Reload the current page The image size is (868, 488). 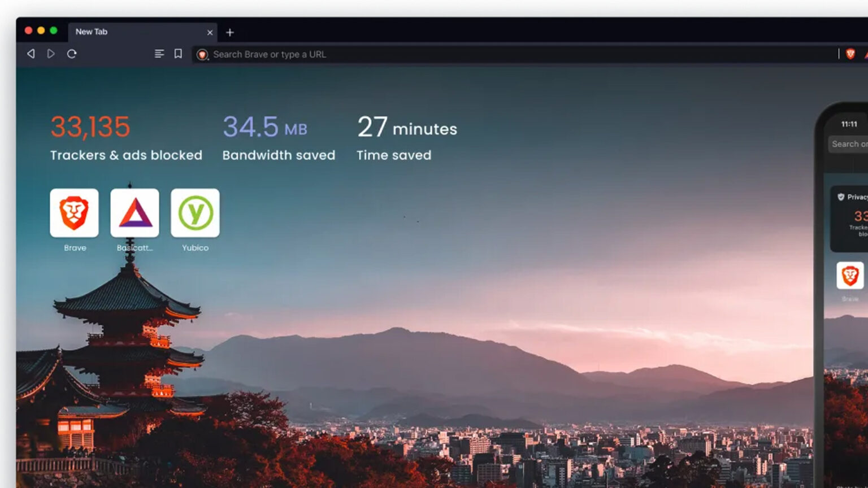(72, 54)
